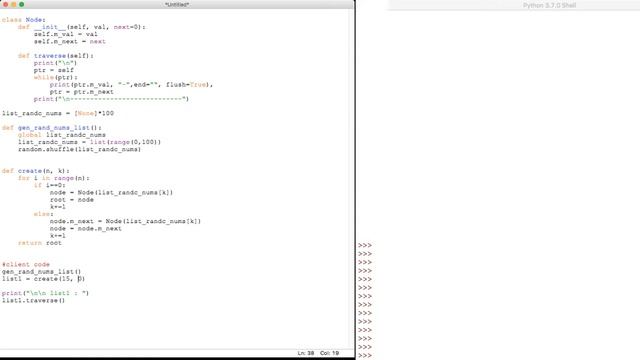Click 'node = Node(list_randc_nums[k])' line

[111, 193]
